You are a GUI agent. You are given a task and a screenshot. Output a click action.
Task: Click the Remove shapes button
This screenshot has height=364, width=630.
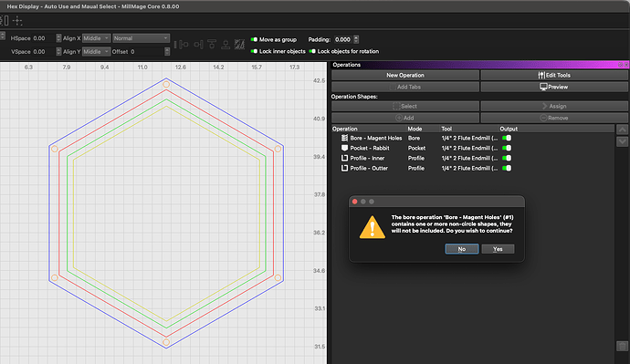pyautogui.click(x=554, y=118)
